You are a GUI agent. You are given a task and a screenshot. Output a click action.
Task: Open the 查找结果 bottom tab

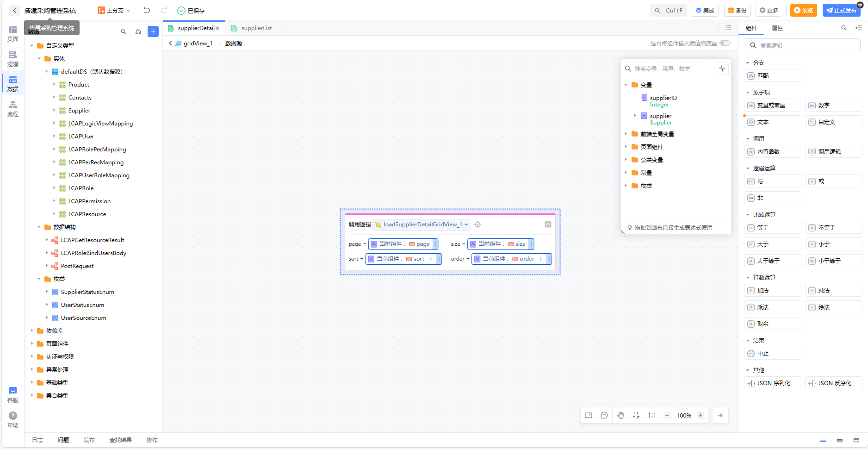tap(120, 440)
